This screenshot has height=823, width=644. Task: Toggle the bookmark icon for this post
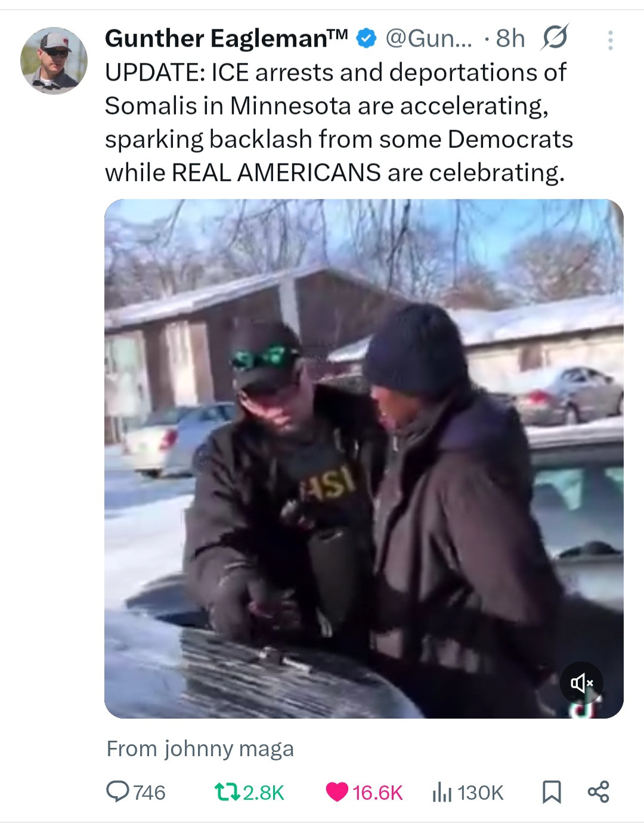[x=552, y=792]
